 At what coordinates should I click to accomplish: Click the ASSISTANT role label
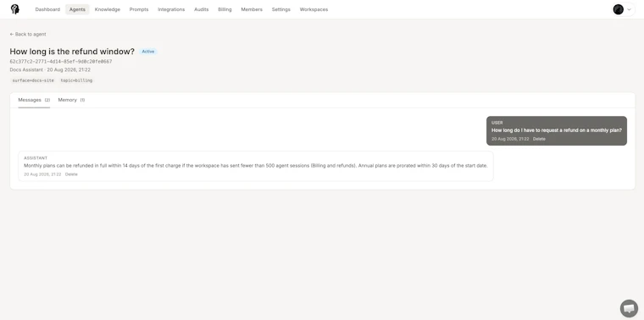(36, 158)
